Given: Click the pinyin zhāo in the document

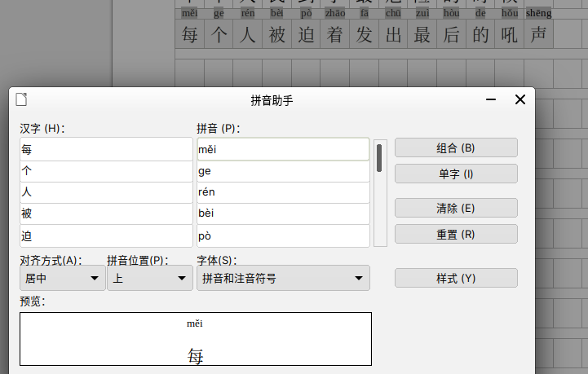Looking at the screenshot, I should click(335, 13).
